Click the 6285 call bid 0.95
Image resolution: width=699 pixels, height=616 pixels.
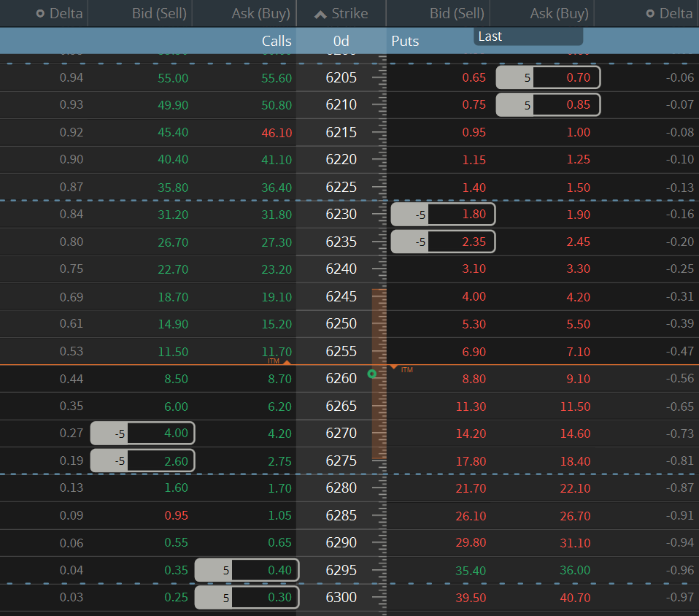pos(176,515)
